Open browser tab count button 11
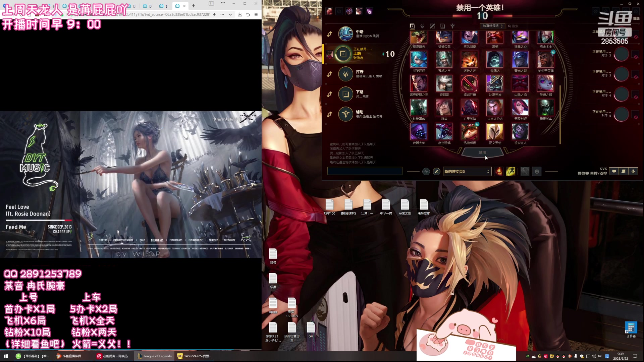This screenshot has width=644, height=362. 211,4
